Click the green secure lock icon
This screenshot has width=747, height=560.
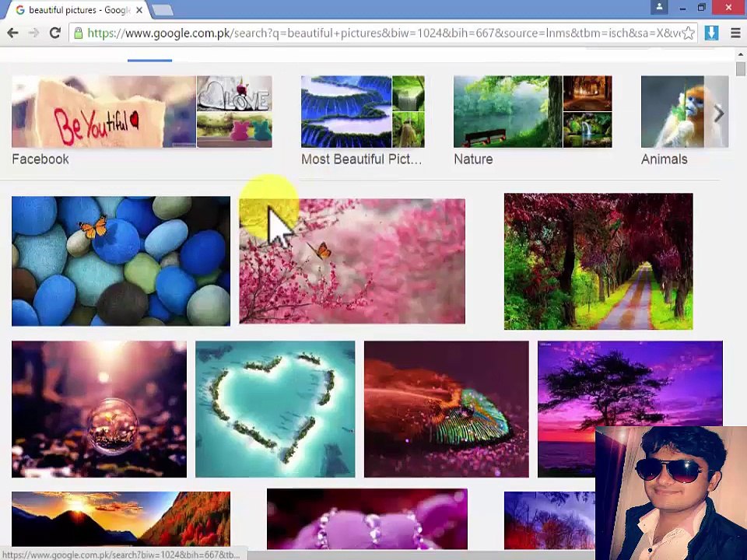click(78, 33)
